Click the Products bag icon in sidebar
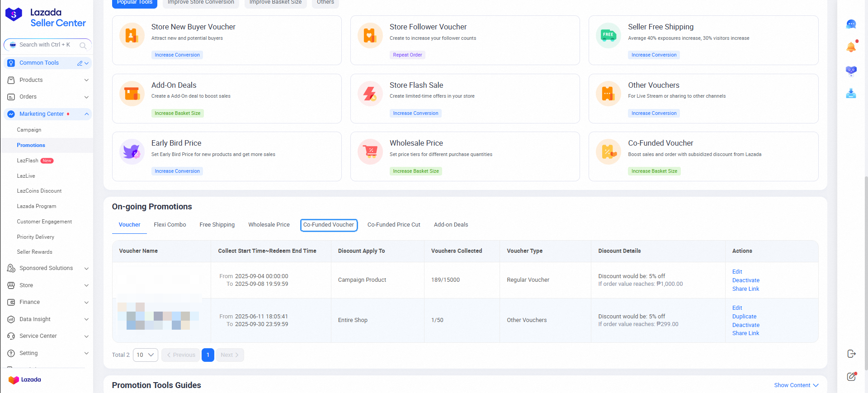The width and height of the screenshot is (868, 393). [11, 80]
